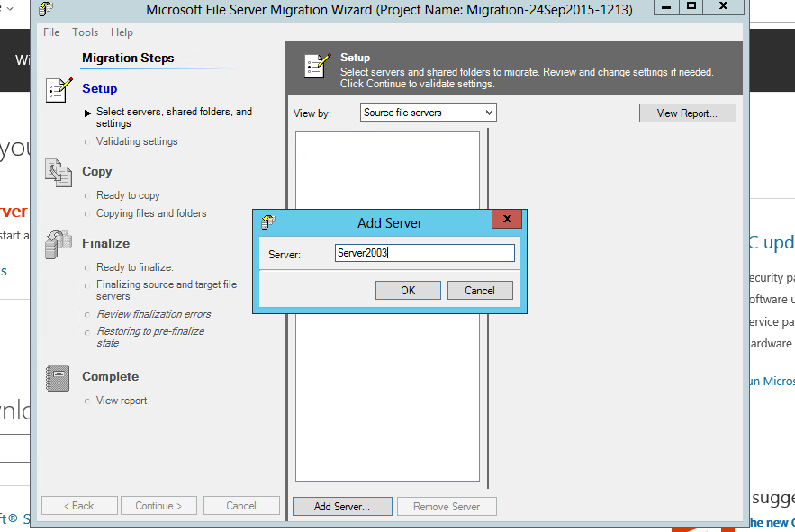Click the Complete step notebook icon
The image size is (795, 532).
[58, 378]
